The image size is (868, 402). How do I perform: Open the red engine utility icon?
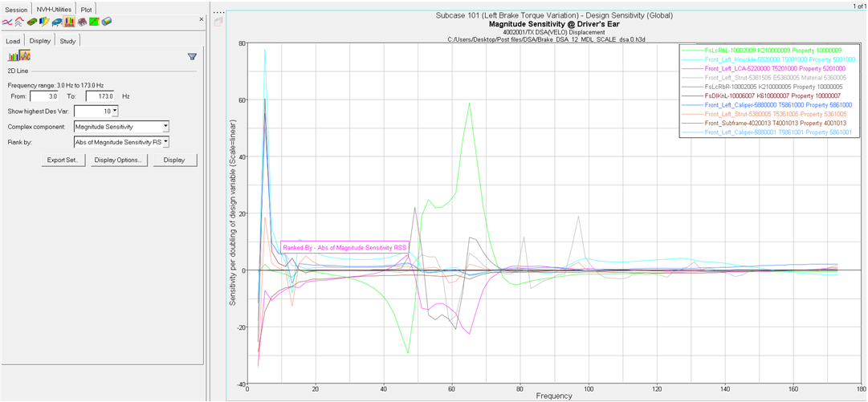click(x=82, y=22)
